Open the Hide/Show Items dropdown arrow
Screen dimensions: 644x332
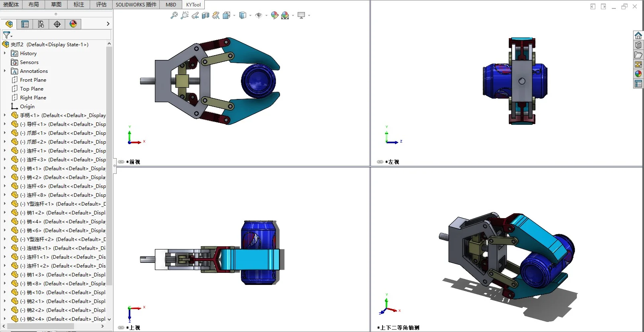266,16
